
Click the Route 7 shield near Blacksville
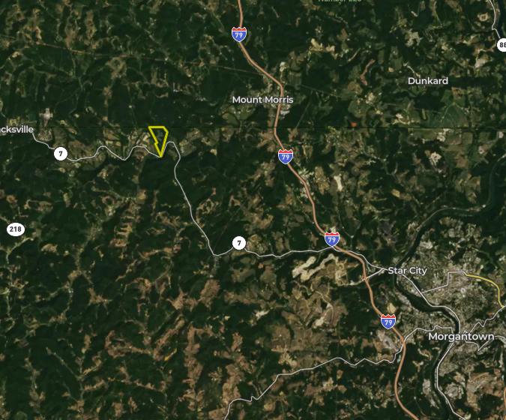point(61,154)
